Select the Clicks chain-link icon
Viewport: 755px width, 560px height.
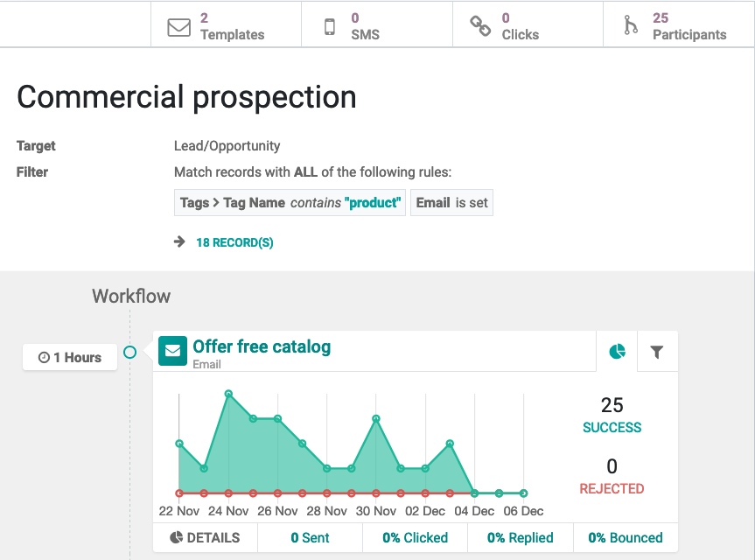pyautogui.click(x=479, y=26)
